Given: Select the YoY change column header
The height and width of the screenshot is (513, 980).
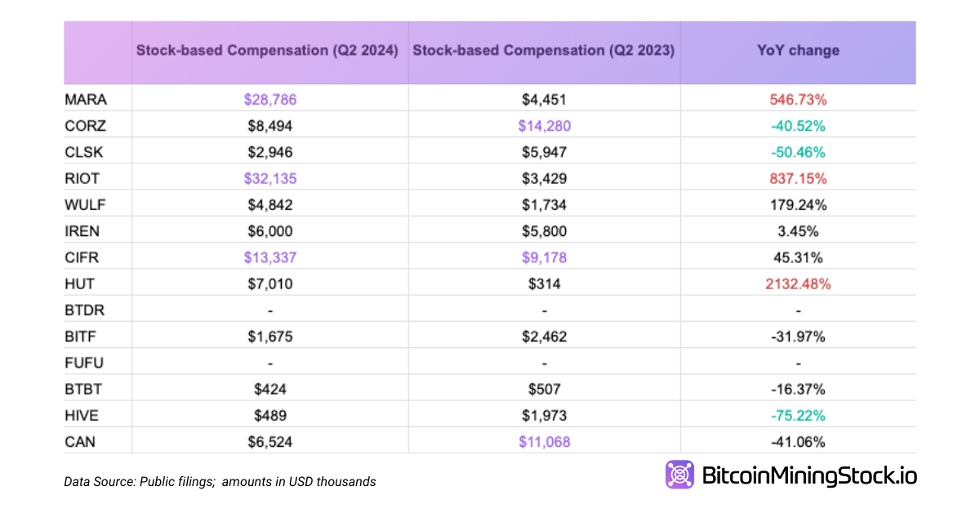Looking at the screenshot, I should click(x=798, y=51).
